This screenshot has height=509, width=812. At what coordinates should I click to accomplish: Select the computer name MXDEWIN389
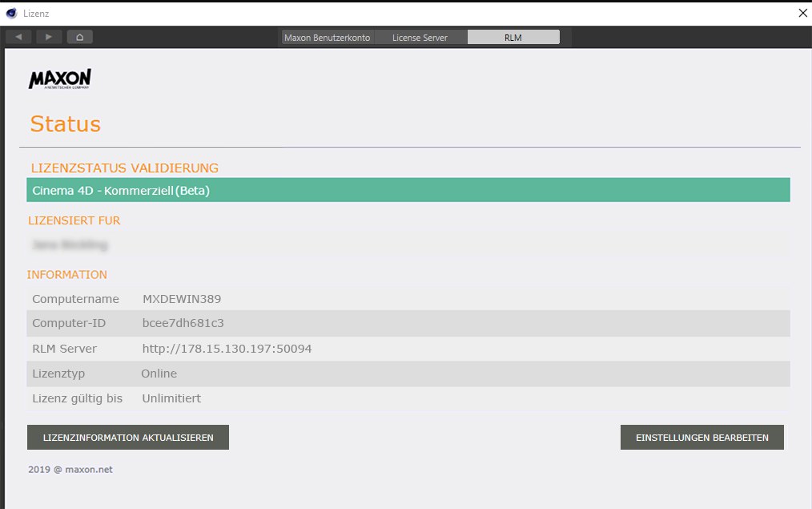point(182,299)
